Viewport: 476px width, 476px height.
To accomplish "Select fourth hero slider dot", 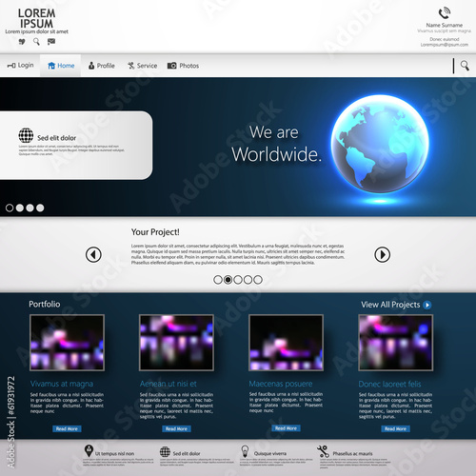I will tap(40, 208).
